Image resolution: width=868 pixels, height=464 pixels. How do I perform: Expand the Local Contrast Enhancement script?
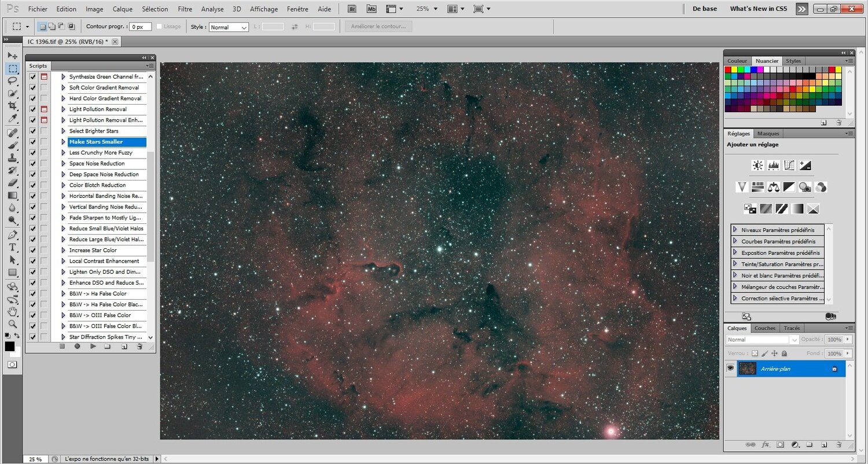[x=63, y=261]
